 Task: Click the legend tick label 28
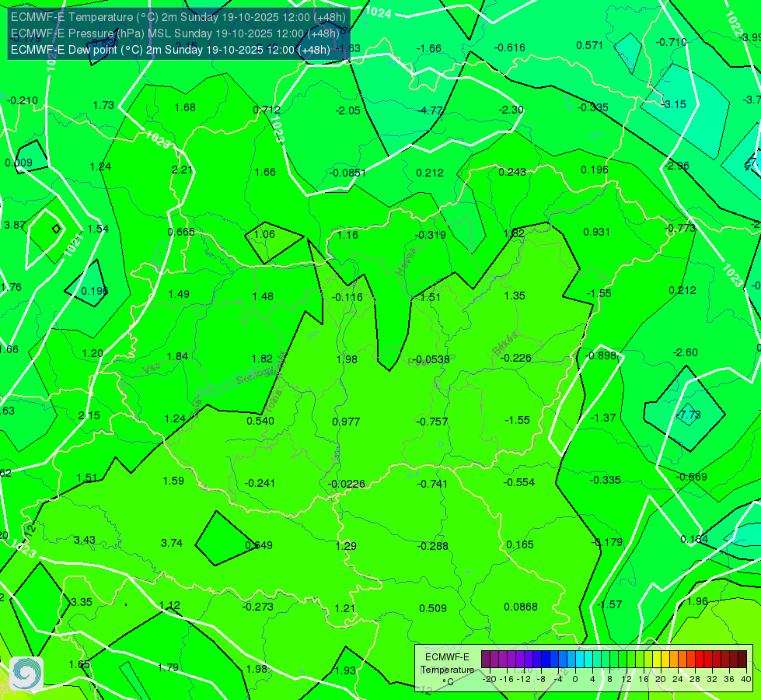[694, 679]
